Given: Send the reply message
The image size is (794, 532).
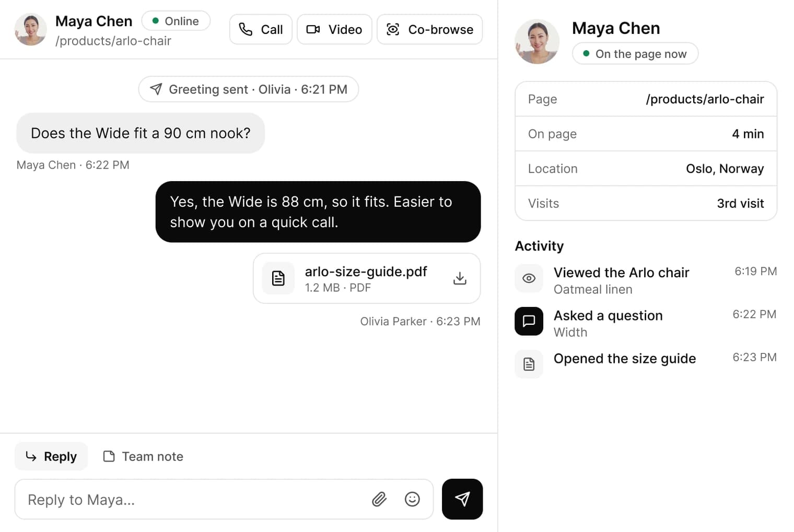Looking at the screenshot, I should (x=462, y=499).
